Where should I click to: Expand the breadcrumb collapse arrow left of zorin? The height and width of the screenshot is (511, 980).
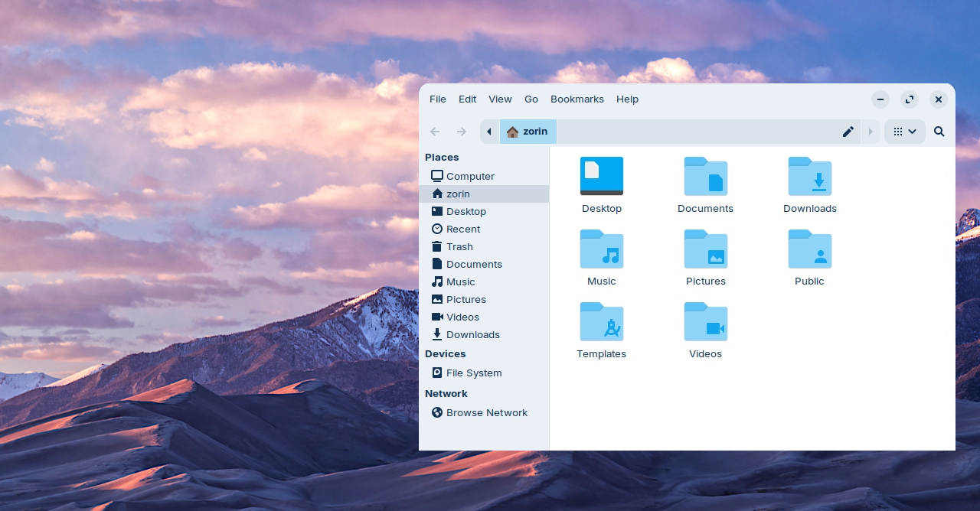[x=489, y=132]
